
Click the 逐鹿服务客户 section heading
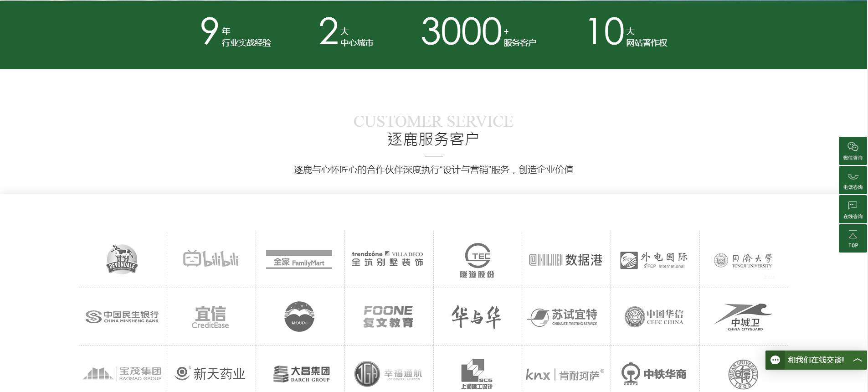point(433,139)
